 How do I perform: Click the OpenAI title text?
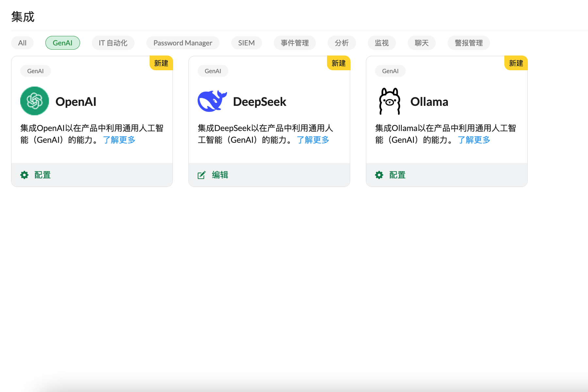coord(76,102)
